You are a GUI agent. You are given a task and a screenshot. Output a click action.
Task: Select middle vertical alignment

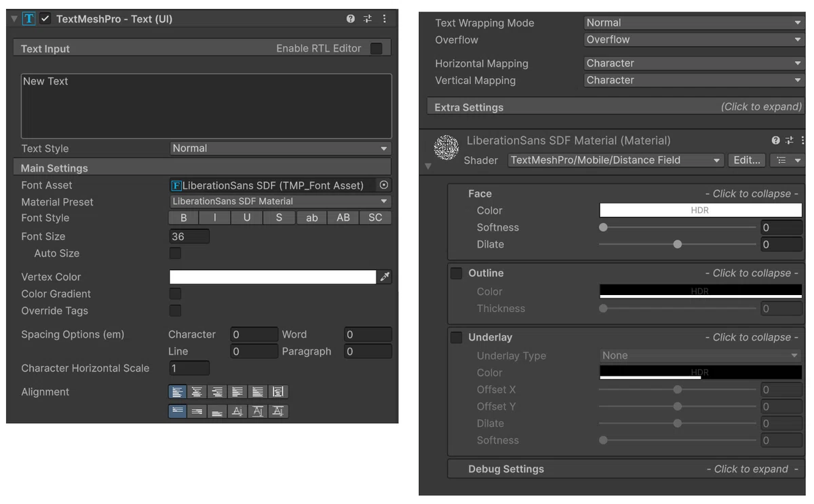197,411
